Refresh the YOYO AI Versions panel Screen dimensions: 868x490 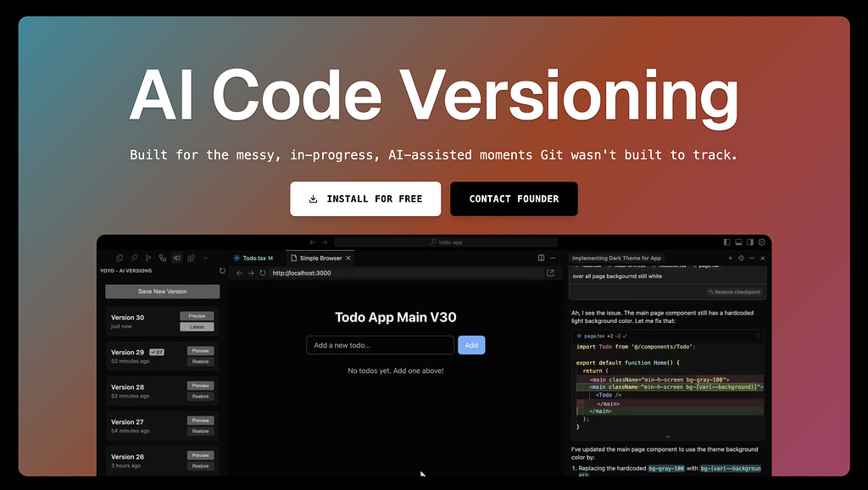pos(222,270)
